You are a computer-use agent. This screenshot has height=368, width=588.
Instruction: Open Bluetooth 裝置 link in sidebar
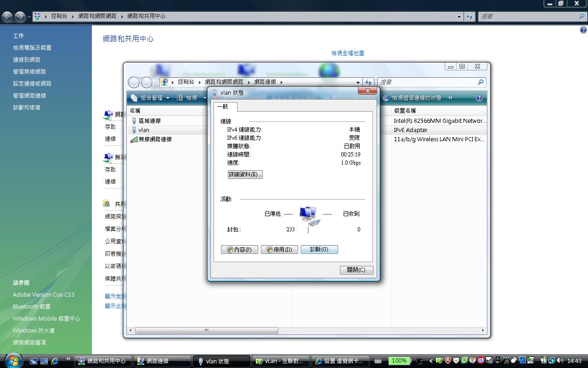click(32, 307)
